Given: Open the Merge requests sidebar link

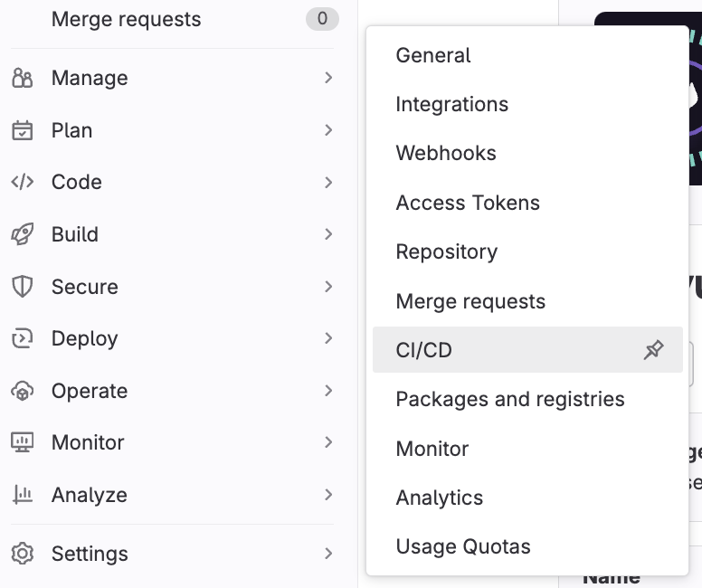Looking at the screenshot, I should 127,19.
